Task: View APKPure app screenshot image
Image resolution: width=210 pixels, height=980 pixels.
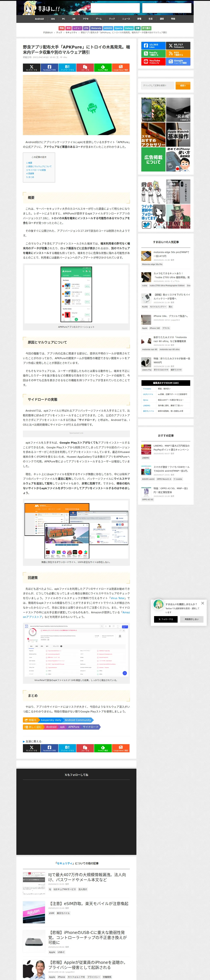Action: coord(76,294)
